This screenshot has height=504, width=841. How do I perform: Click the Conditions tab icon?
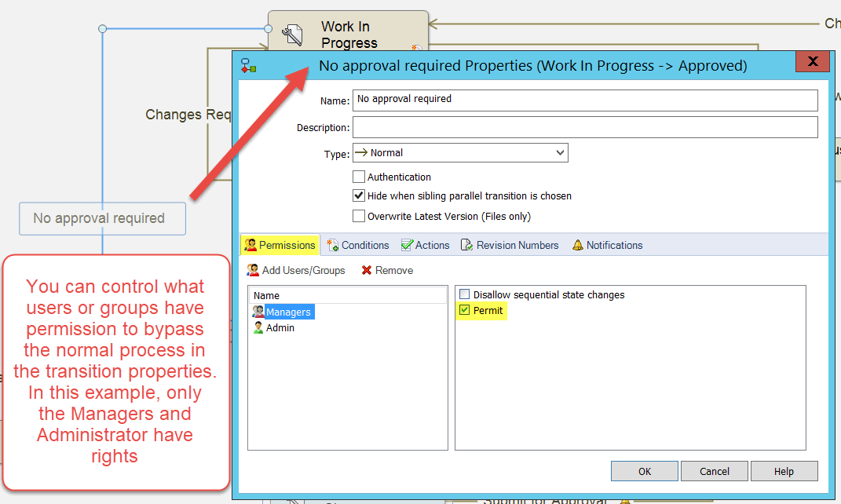[332, 245]
